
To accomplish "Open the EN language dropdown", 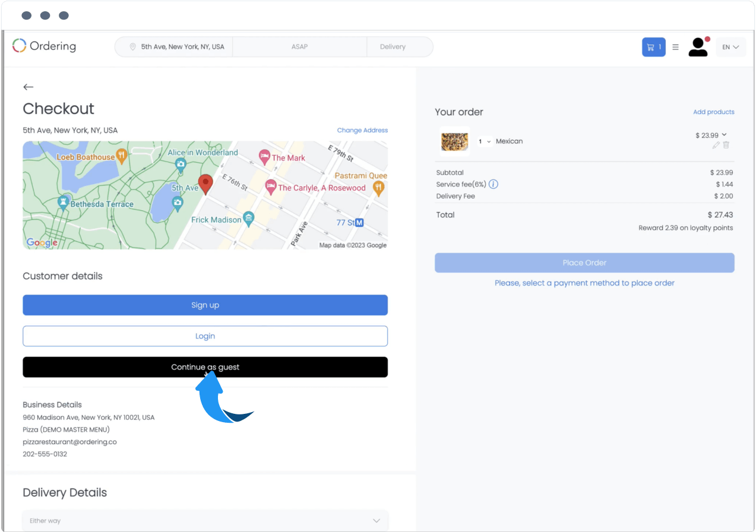I will click(x=730, y=47).
